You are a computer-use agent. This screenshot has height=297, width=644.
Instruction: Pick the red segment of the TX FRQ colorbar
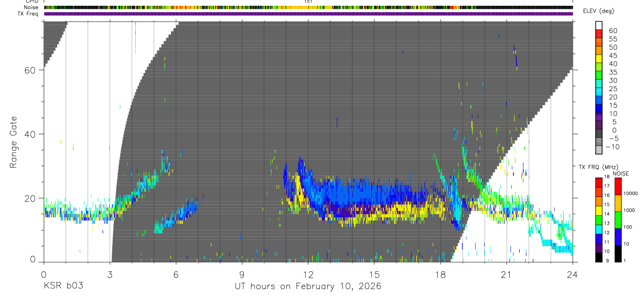[598, 182]
